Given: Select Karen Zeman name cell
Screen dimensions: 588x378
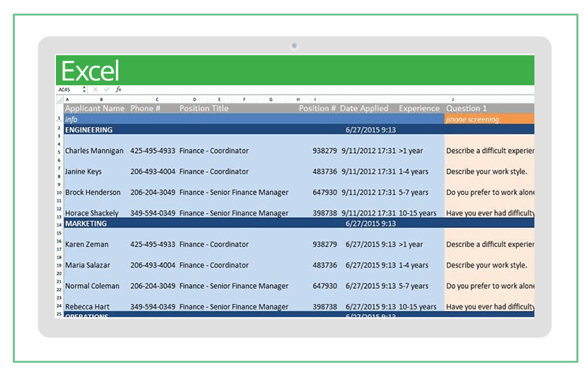Looking at the screenshot, I should (87, 245).
